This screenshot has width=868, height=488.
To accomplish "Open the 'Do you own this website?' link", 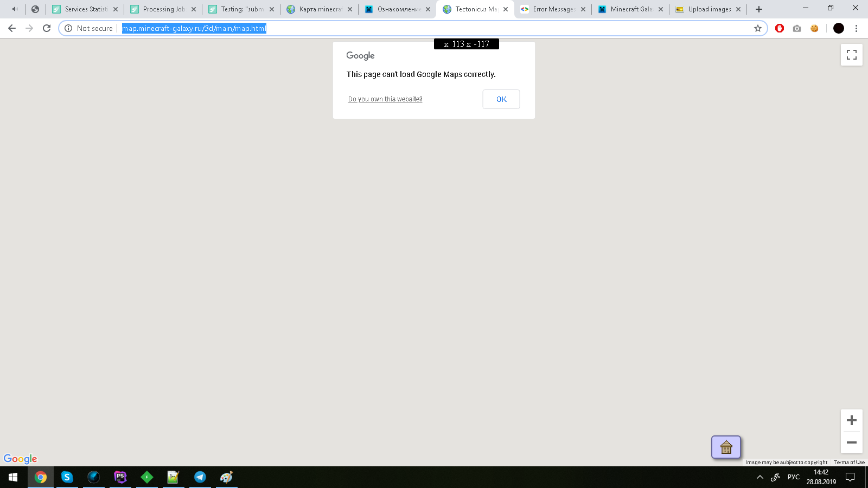I will point(385,99).
